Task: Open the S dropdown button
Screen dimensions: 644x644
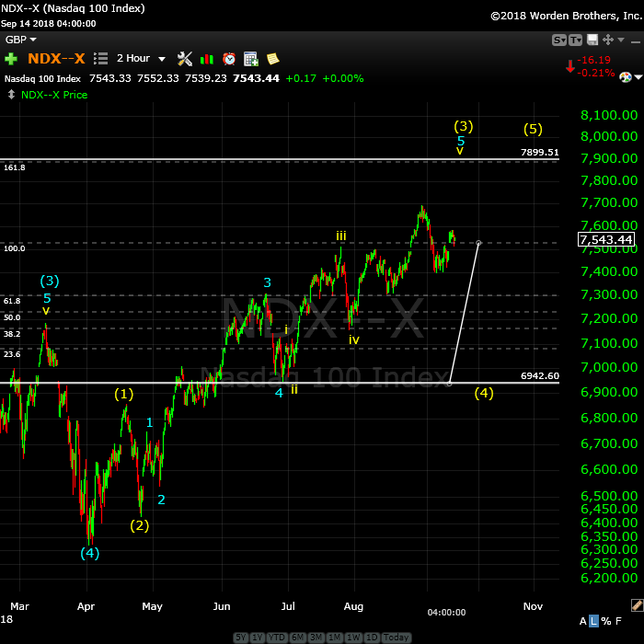Action: (559, 40)
